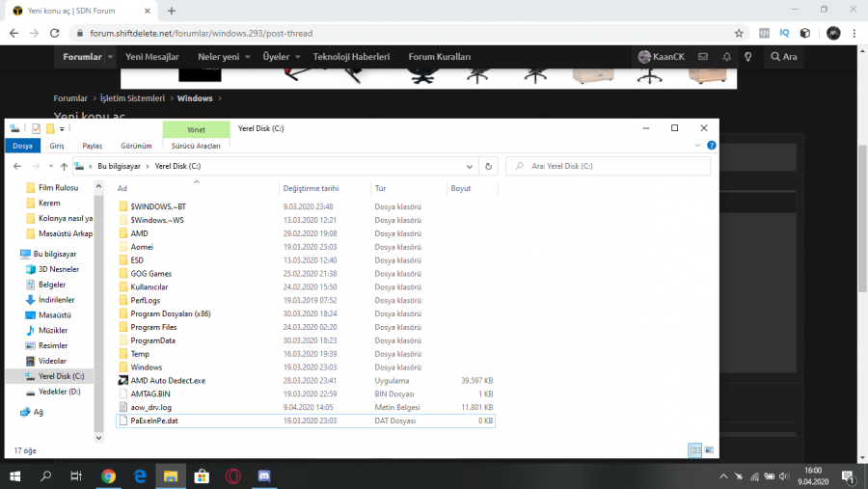Open Opera browser from the taskbar

pyautogui.click(x=233, y=476)
